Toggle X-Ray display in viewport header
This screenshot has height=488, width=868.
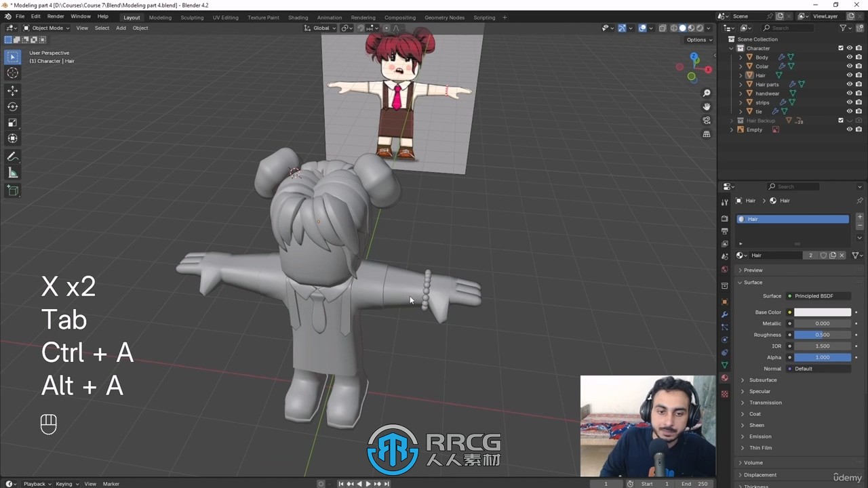coord(663,28)
